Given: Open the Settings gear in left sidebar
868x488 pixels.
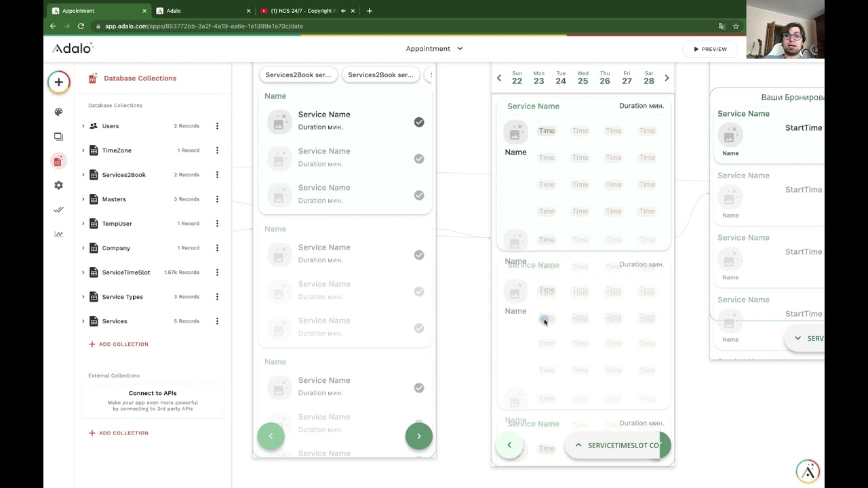Looking at the screenshot, I should pos(58,185).
